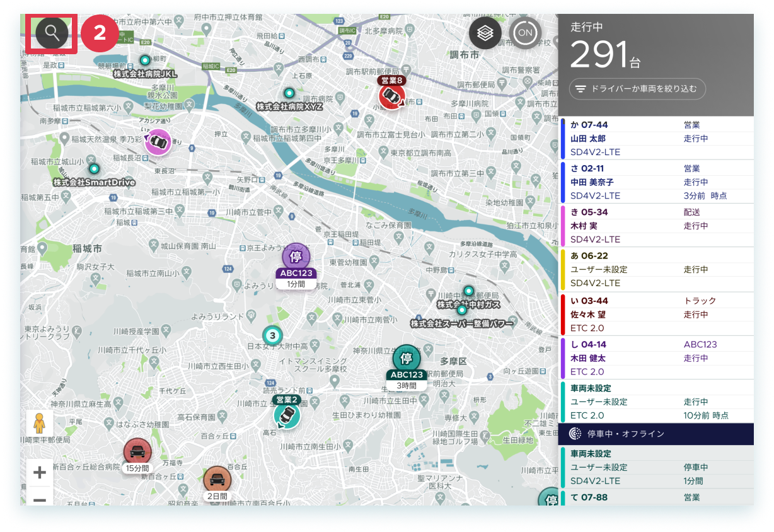The height and width of the screenshot is (532, 774).
Task: Click the filter lines icon in filter button
Action: click(580, 89)
